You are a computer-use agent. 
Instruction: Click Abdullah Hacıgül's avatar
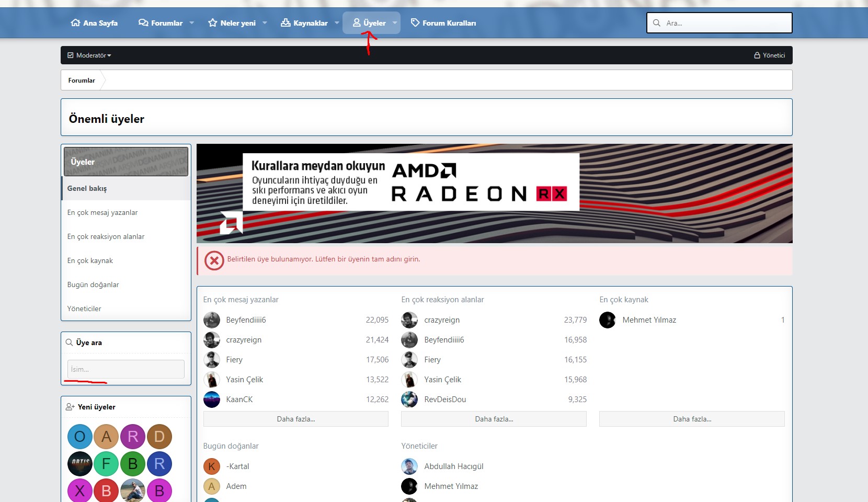409,466
